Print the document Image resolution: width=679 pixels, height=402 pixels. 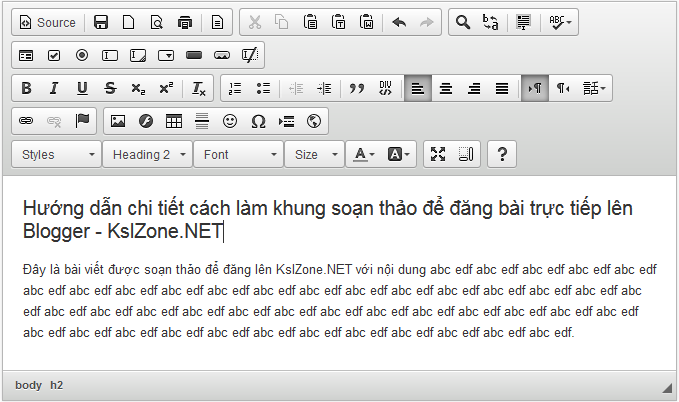(185, 22)
